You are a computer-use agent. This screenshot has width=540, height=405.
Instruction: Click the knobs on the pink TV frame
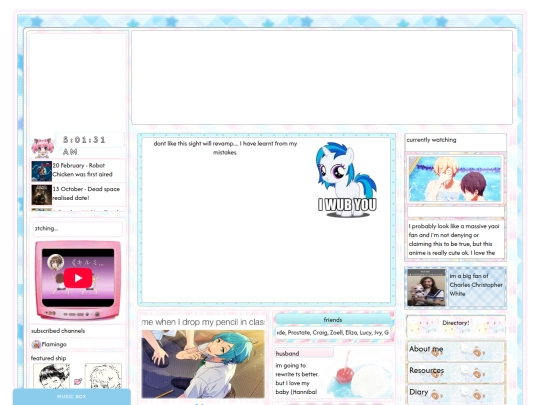coord(73,314)
